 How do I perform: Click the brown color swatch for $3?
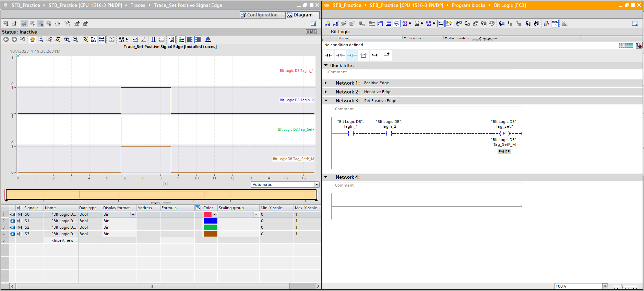click(210, 234)
